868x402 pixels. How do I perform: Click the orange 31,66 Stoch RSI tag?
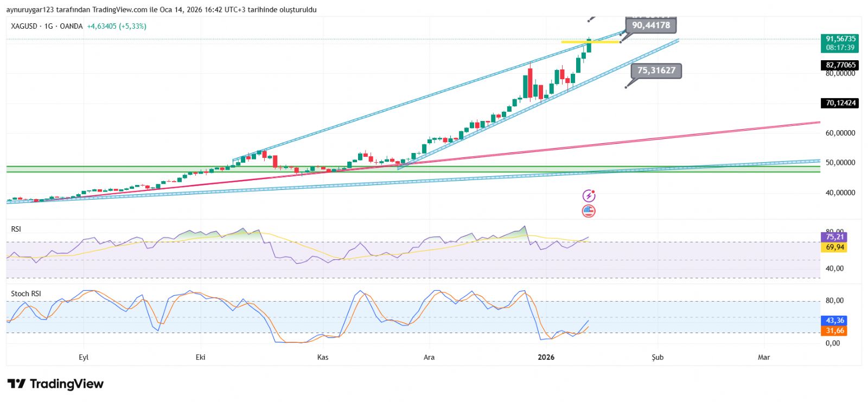pos(834,331)
